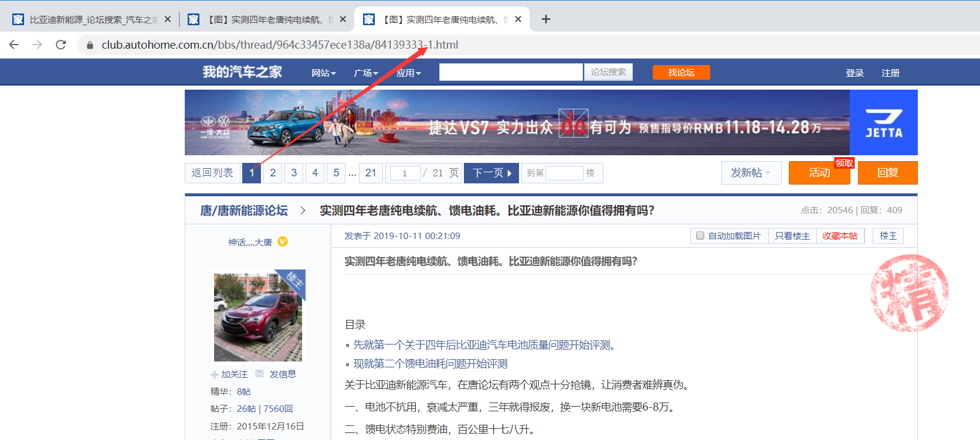Expand the 应用 dropdown menu
The image size is (980, 440).
408,73
